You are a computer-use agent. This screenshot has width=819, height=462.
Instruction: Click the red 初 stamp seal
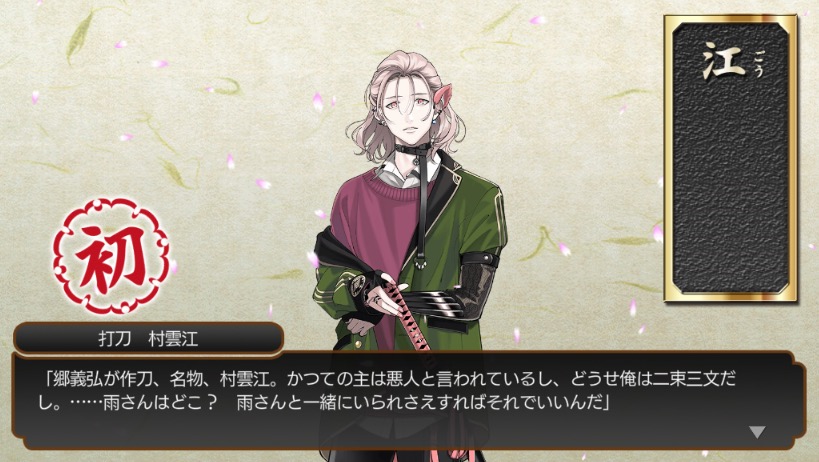tap(111, 256)
